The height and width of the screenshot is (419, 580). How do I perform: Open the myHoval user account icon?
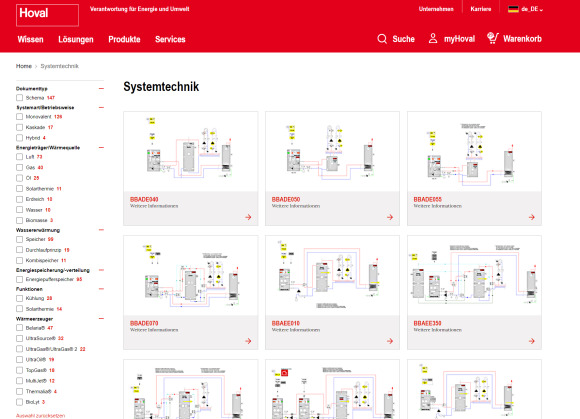(433, 38)
